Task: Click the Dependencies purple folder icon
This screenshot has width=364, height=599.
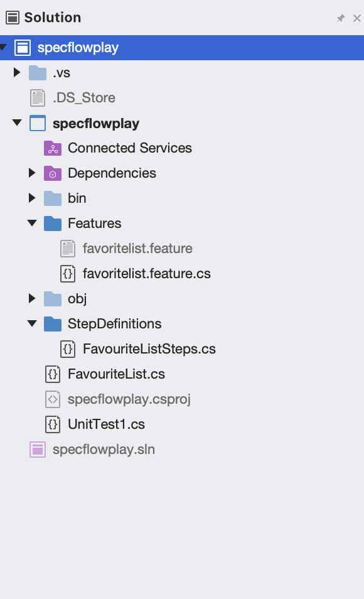Action: [x=53, y=173]
